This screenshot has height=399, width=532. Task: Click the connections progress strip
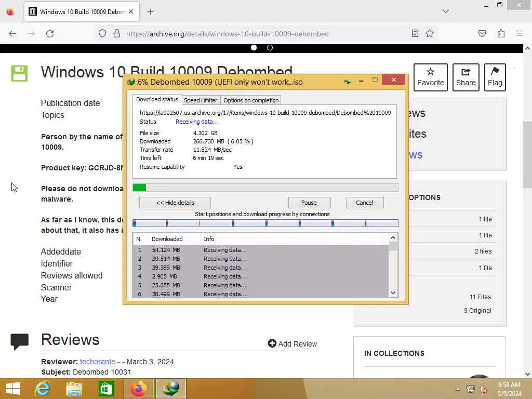[x=265, y=223]
